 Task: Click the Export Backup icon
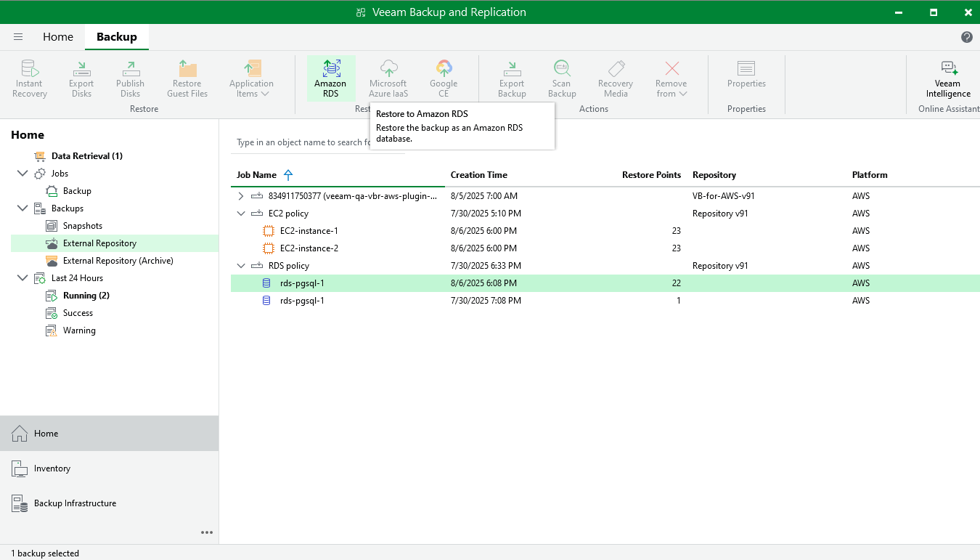click(512, 78)
